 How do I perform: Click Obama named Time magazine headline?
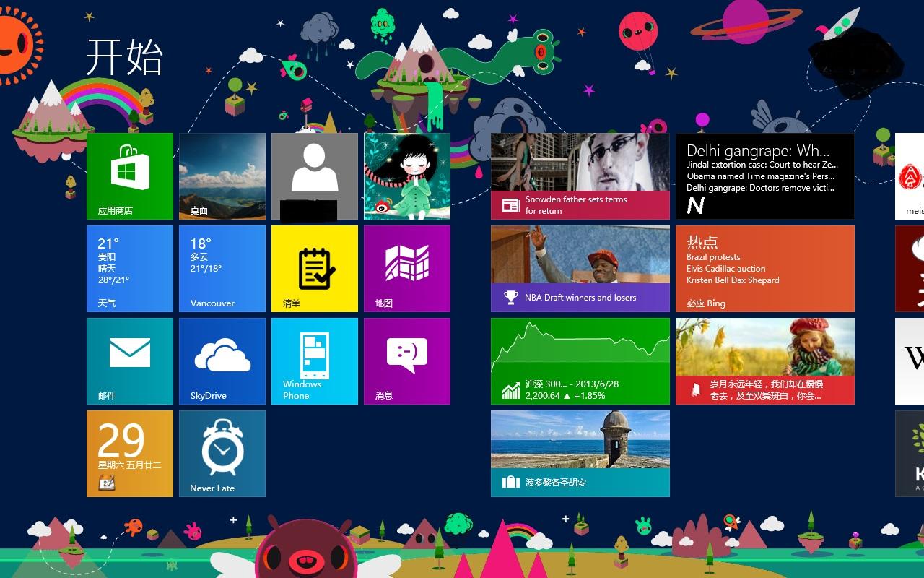(x=761, y=176)
